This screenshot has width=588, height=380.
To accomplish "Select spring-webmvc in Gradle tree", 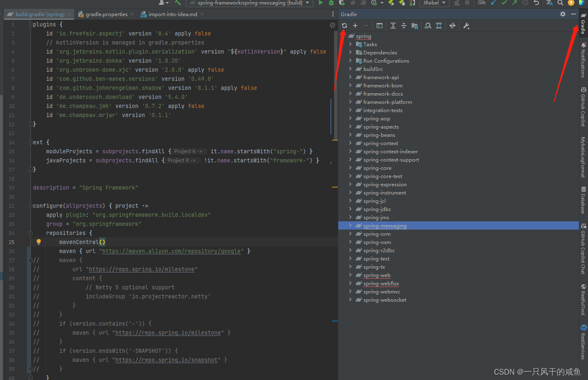I will pos(382,291).
